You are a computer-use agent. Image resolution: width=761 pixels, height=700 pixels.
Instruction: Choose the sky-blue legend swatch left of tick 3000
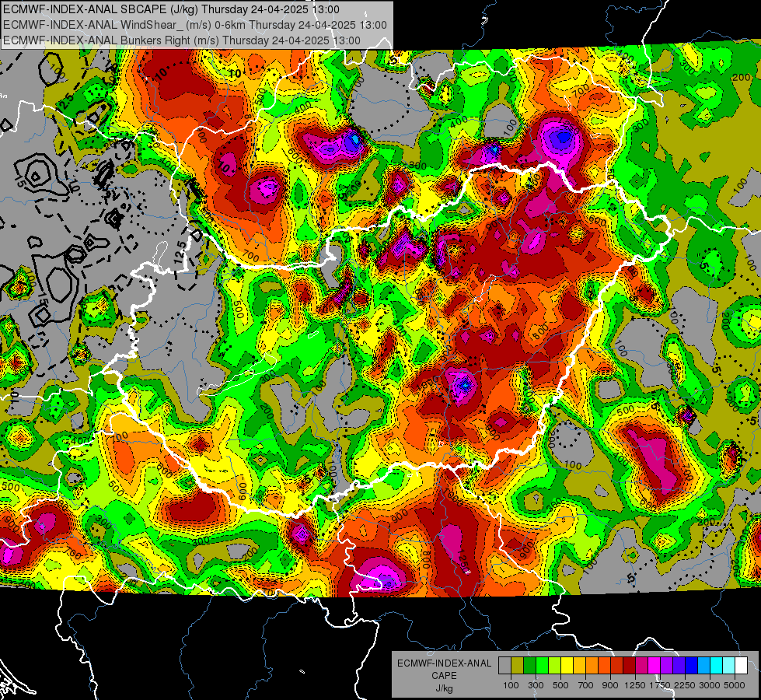(703, 666)
